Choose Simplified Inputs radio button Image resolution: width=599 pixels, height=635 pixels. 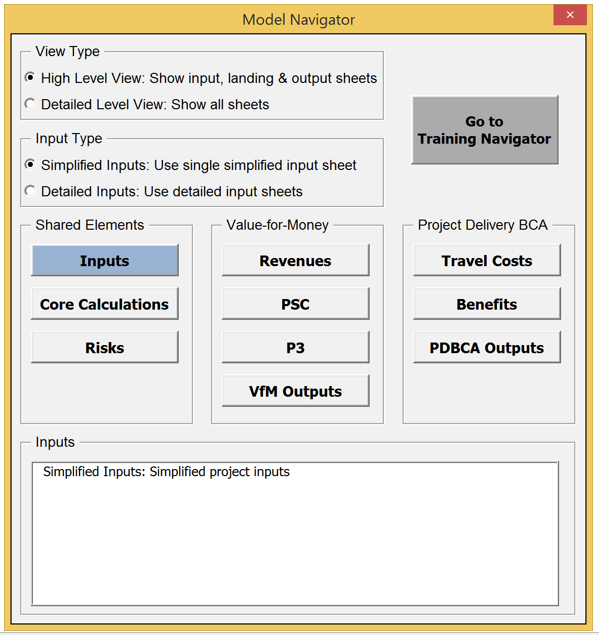point(30,165)
